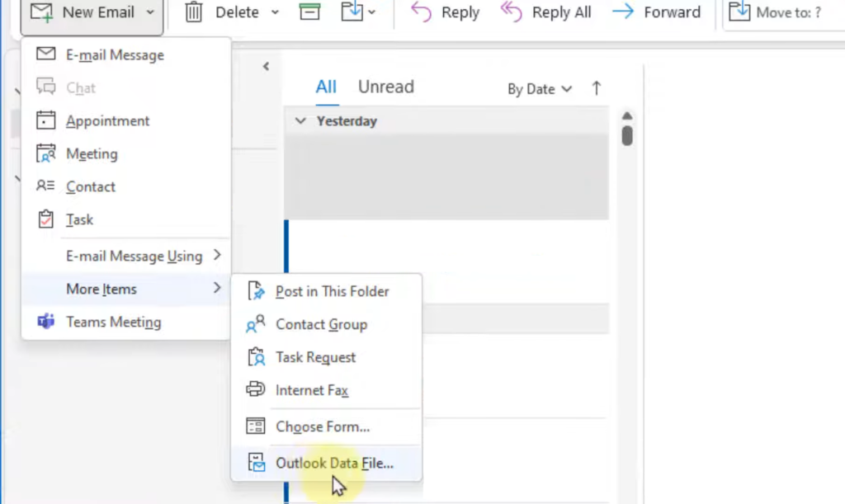The image size is (845, 504).
Task: Select Meeting from the menu
Action: [x=126, y=154]
